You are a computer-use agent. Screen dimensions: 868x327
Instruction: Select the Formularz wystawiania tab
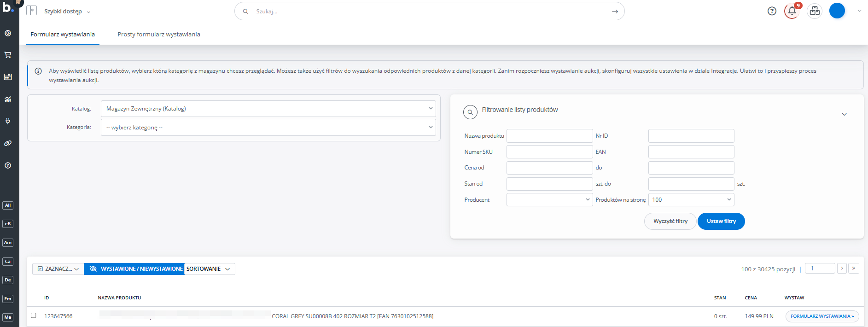tap(63, 35)
